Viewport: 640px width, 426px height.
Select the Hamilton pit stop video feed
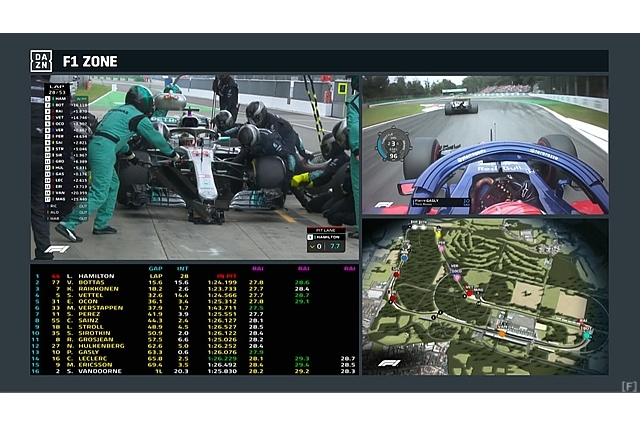click(x=195, y=167)
